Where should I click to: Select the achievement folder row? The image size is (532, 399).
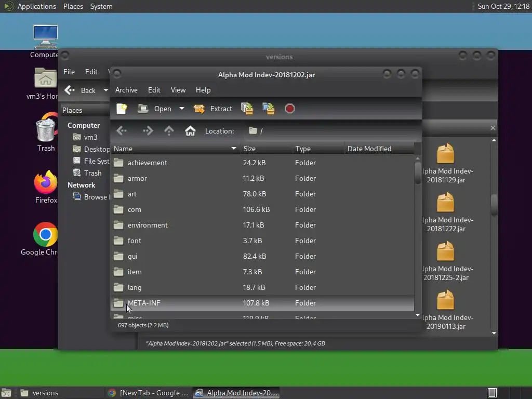click(x=262, y=163)
